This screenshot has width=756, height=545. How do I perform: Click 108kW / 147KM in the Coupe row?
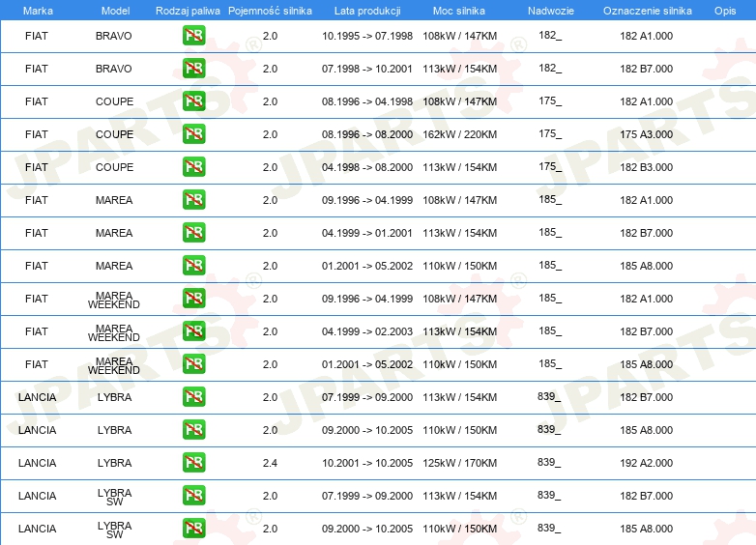click(459, 101)
